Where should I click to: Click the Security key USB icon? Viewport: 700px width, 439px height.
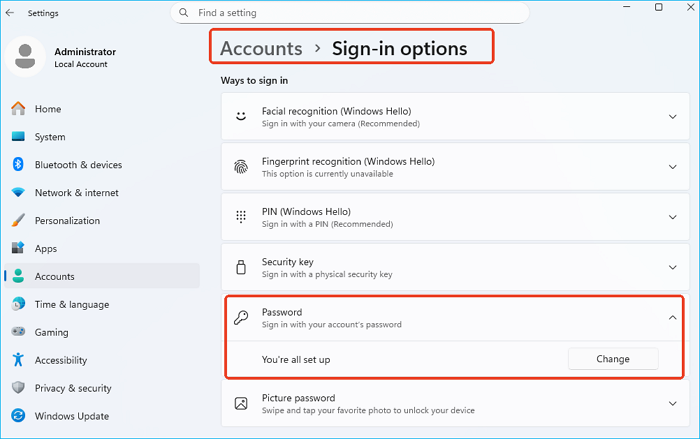[x=241, y=267]
